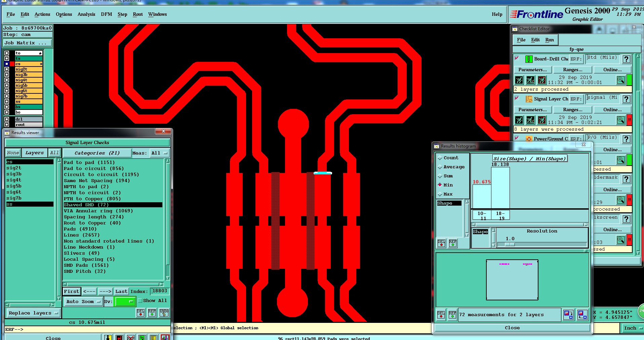The height and width of the screenshot is (340, 644).
Task: Click first layer-transfer icon in histogram footer
Action: (568, 315)
